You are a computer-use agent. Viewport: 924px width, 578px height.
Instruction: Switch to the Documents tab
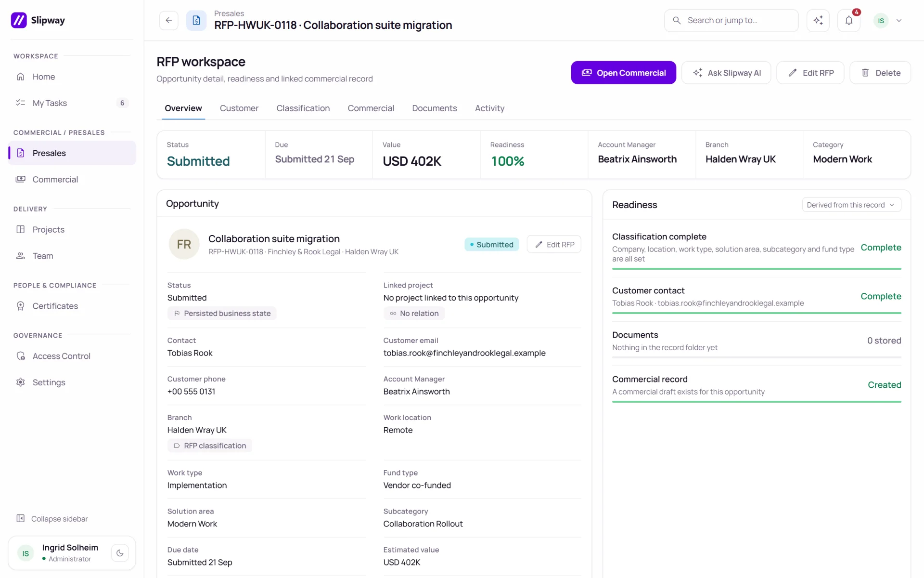click(435, 108)
